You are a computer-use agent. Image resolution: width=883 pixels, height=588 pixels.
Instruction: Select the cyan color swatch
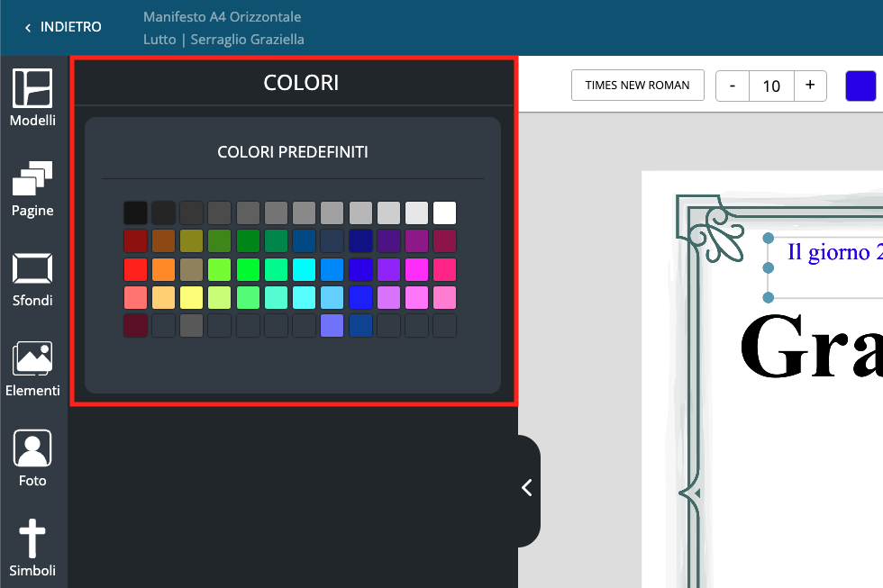point(304,269)
